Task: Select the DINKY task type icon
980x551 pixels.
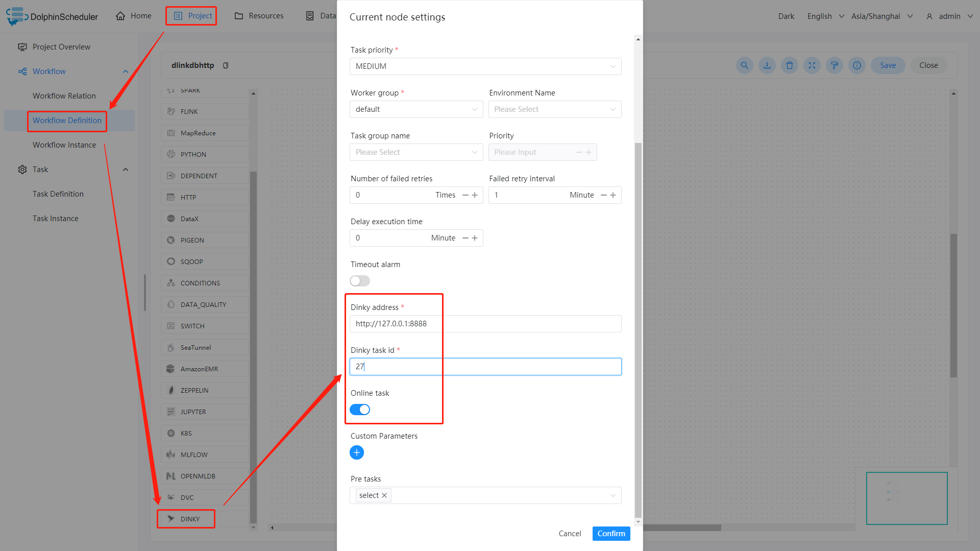Action: (171, 519)
